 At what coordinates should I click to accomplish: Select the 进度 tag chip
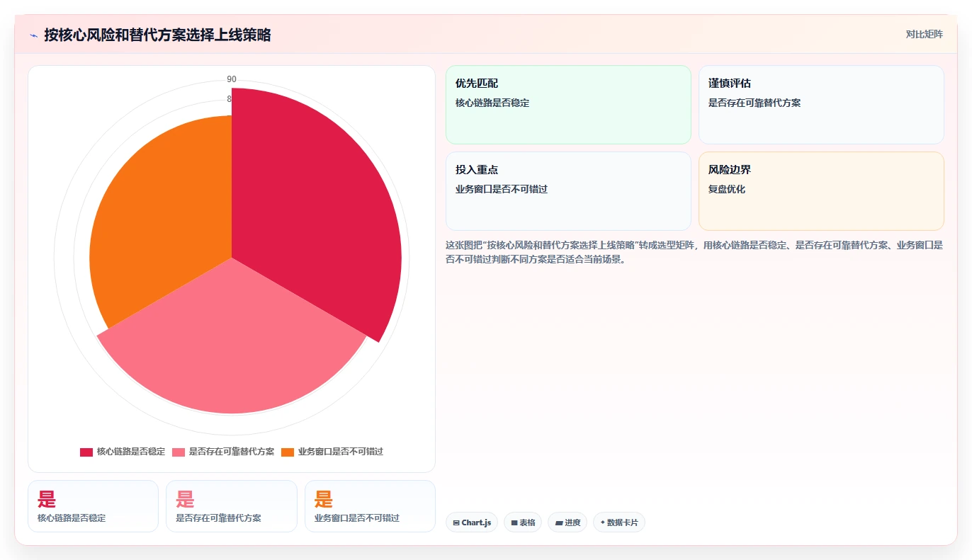click(x=567, y=522)
